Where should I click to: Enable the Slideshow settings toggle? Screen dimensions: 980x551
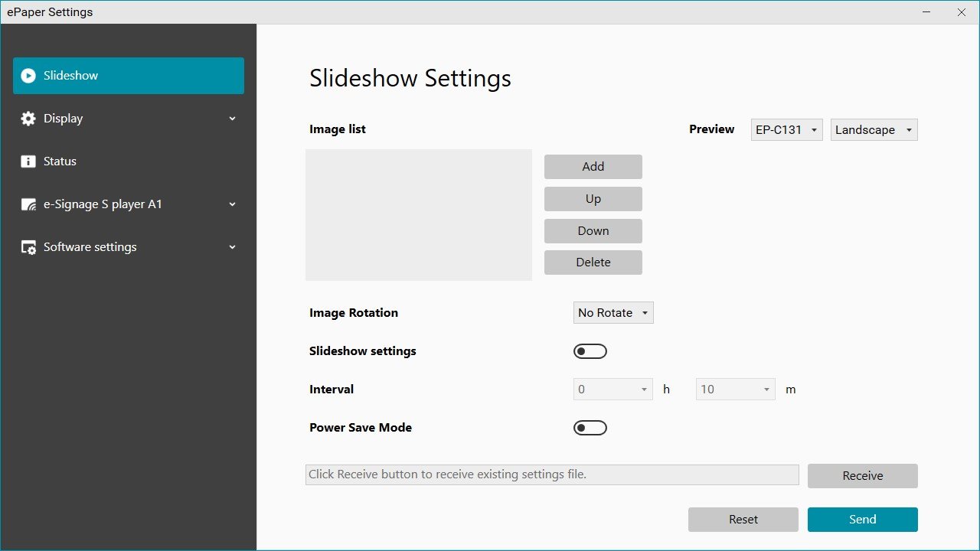(590, 350)
